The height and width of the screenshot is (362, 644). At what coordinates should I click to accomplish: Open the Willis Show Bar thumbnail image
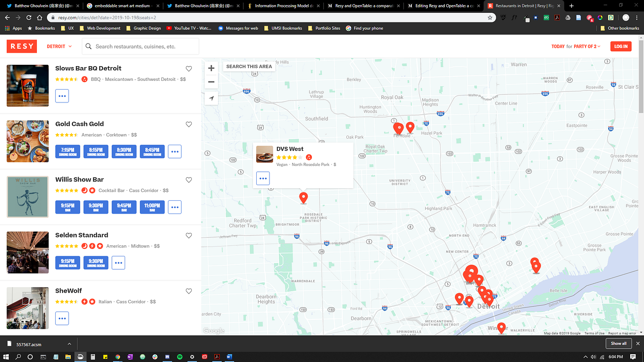28,197
